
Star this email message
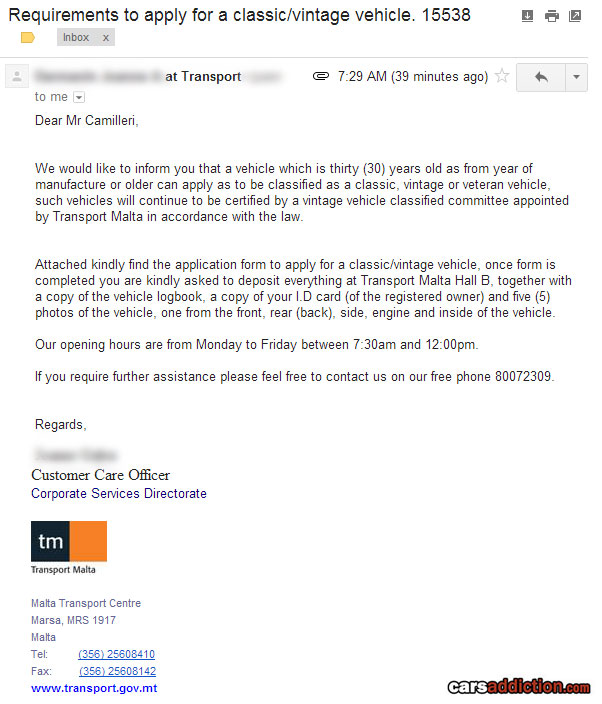[x=502, y=76]
